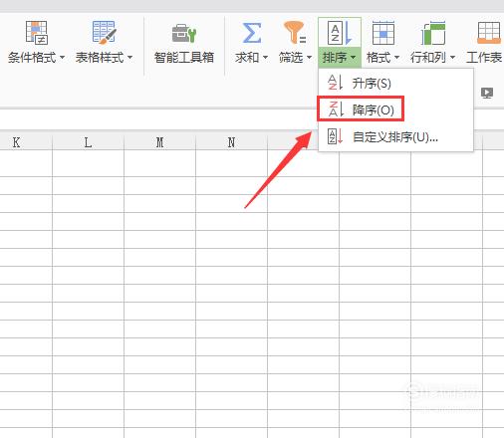Click the Filter (筛选) funnel icon

point(295,33)
